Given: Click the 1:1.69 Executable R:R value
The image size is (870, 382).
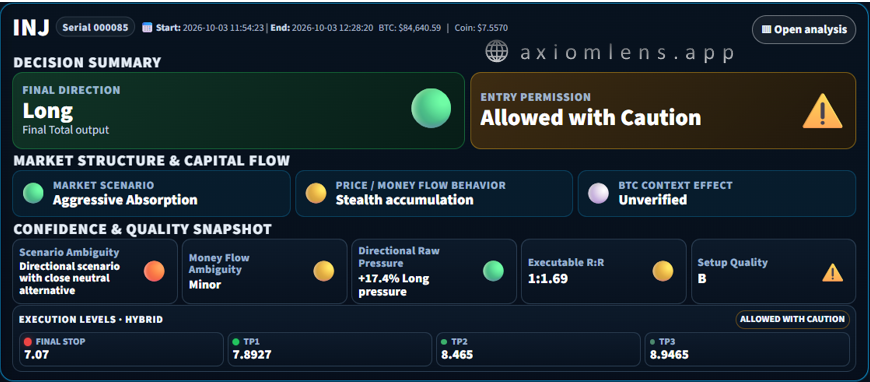Looking at the screenshot, I should tap(548, 279).
